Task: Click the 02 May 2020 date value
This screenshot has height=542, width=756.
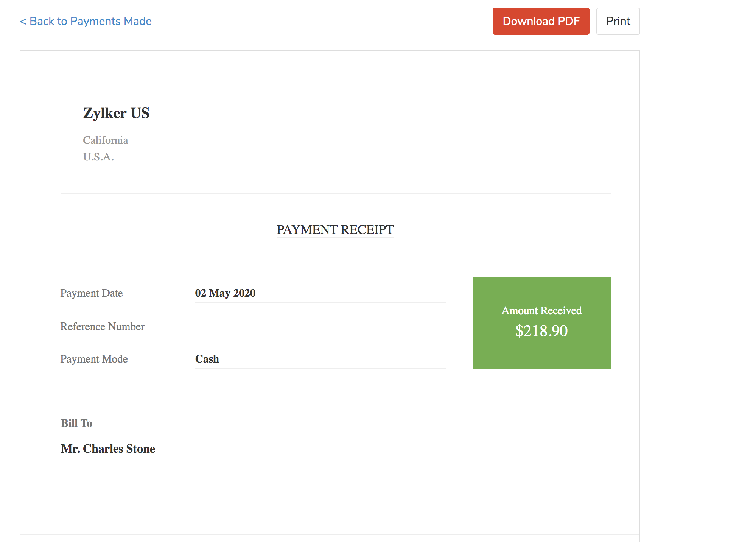Action: (225, 293)
